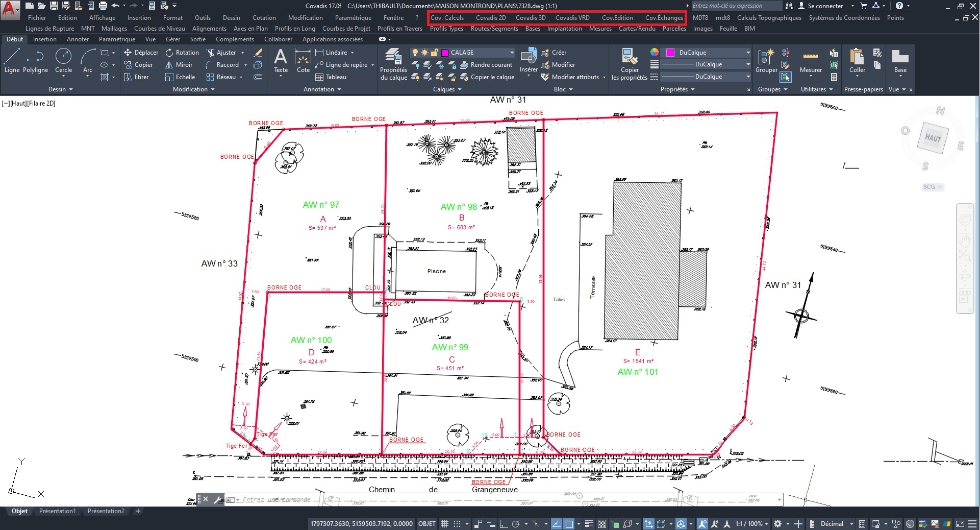Click the Déplacer move tool
This screenshot has height=530, width=980.
click(141, 53)
